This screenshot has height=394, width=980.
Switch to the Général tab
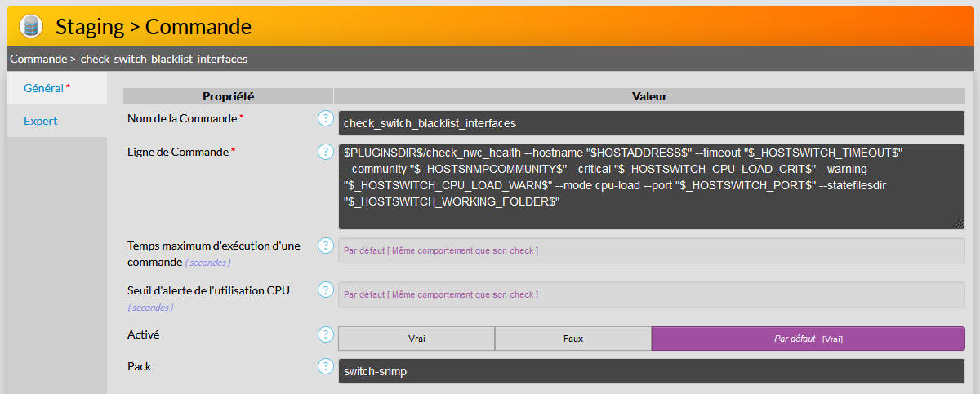point(47,88)
